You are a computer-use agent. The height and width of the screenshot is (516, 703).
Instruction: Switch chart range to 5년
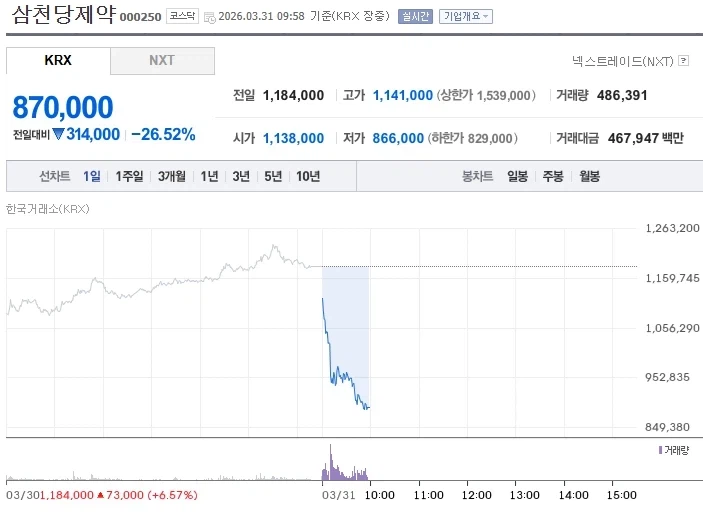[x=273, y=176]
